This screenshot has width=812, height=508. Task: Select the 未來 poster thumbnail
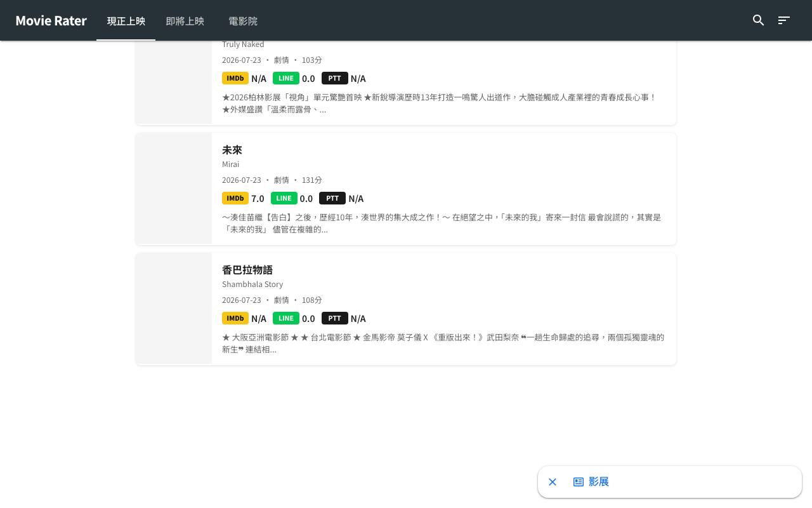pos(174,189)
